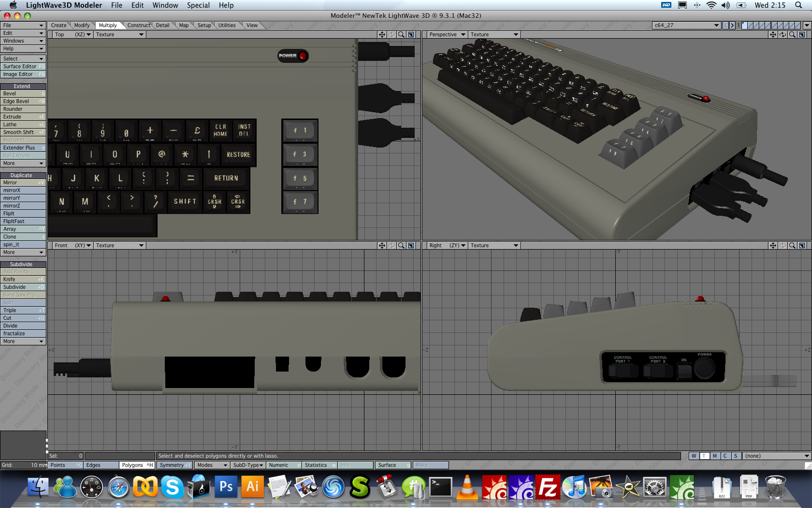Open Photoshop from the Dock
This screenshot has width=812, height=508.
pyautogui.click(x=226, y=487)
